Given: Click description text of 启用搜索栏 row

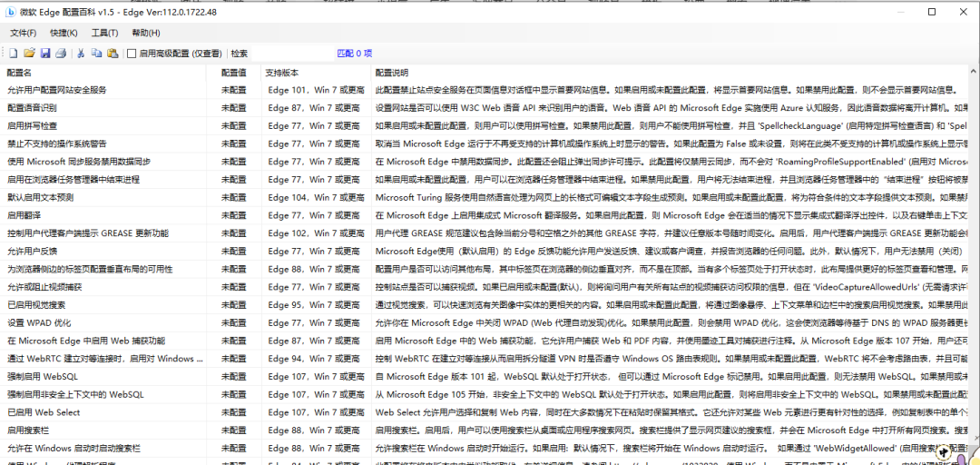Looking at the screenshot, I should pyautogui.click(x=672, y=430).
